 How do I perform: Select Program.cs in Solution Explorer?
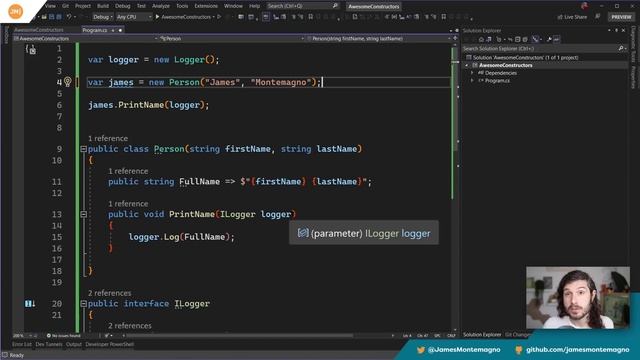[497, 81]
